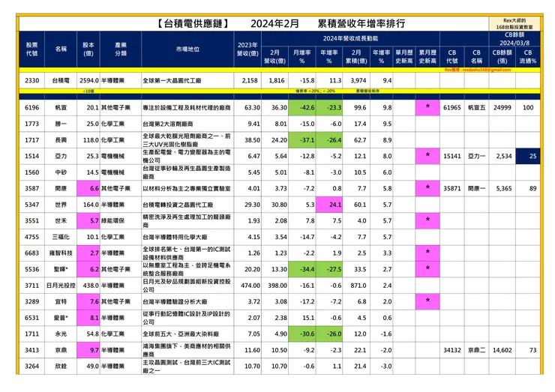This screenshot has height=392, width=555.
Task: Select the 亞力 name cell
Action: coord(61,156)
